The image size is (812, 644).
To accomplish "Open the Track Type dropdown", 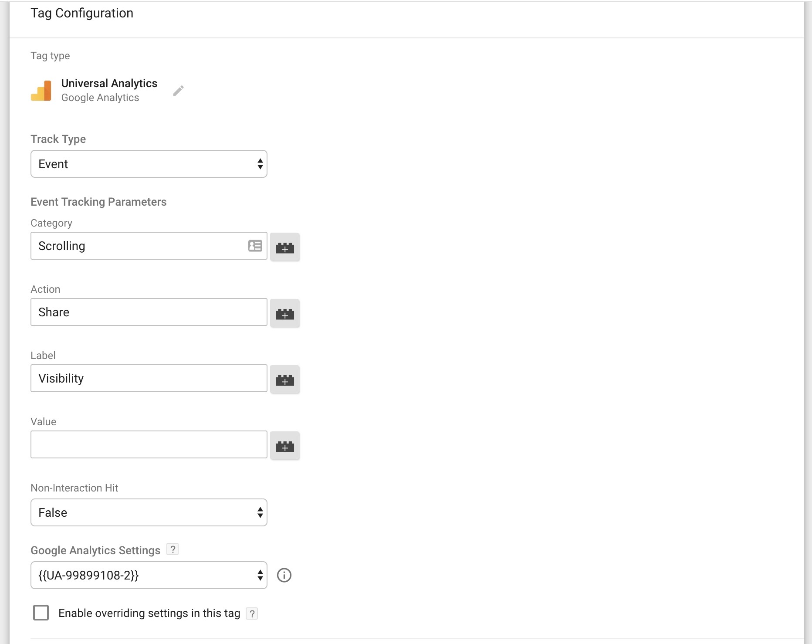I will (149, 164).
